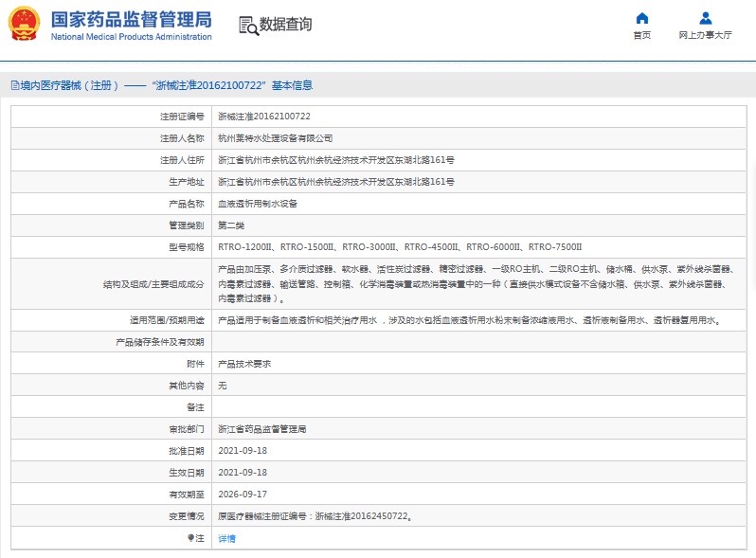The image size is (756, 558).
Task: Click the 网上办事大厅 text label
Action: click(x=705, y=35)
